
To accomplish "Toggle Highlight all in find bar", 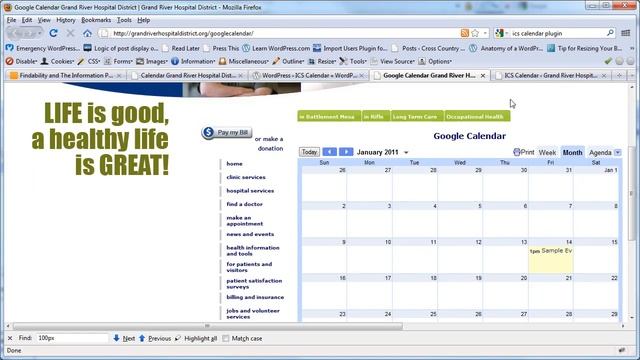I will pos(196,338).
